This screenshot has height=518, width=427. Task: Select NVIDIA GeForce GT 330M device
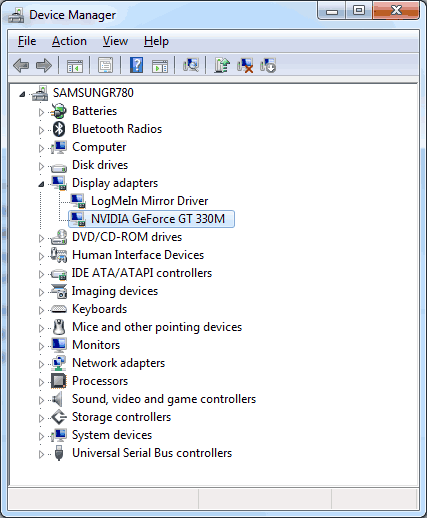158,219
